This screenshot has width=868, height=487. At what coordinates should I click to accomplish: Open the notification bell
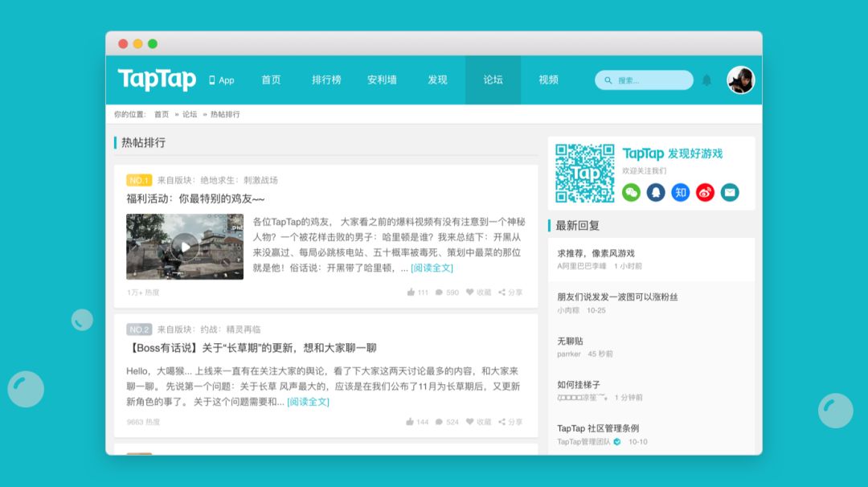[707, 80]
